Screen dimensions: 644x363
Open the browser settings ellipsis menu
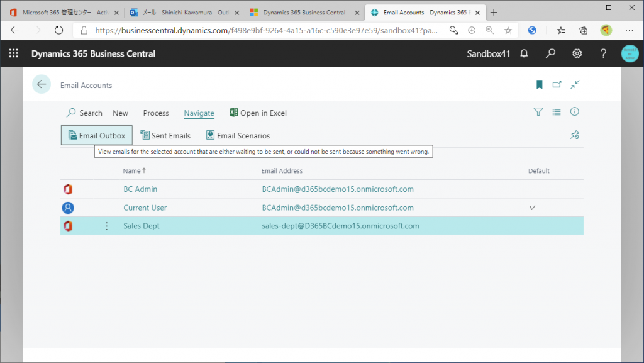[x=629, y=30]
